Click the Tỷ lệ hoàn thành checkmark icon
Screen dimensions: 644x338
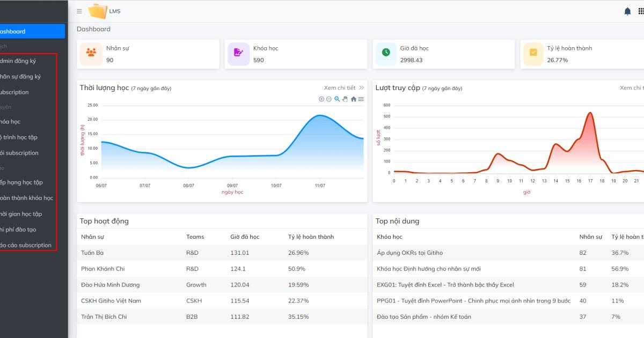pos(533,54)
